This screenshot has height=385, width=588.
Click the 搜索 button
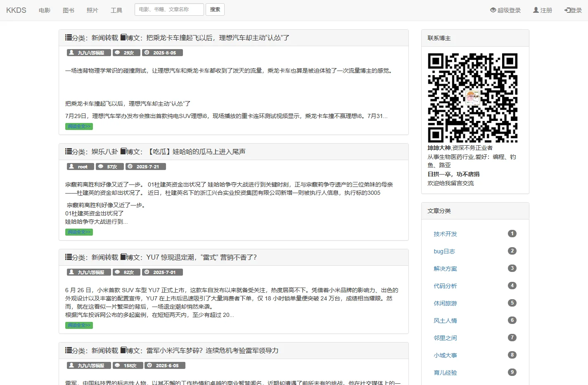(215, 9)
